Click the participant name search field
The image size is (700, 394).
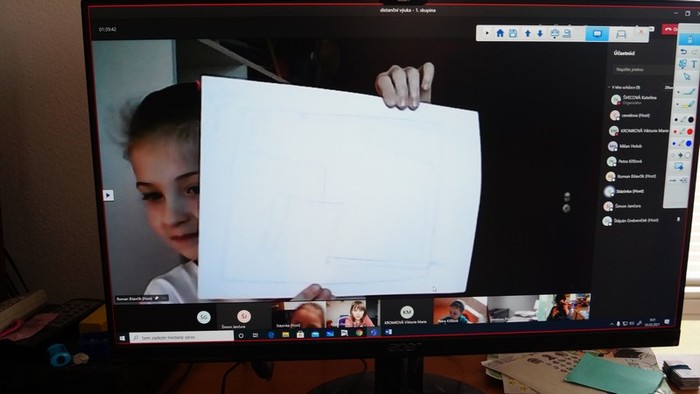tap(642, 70)
